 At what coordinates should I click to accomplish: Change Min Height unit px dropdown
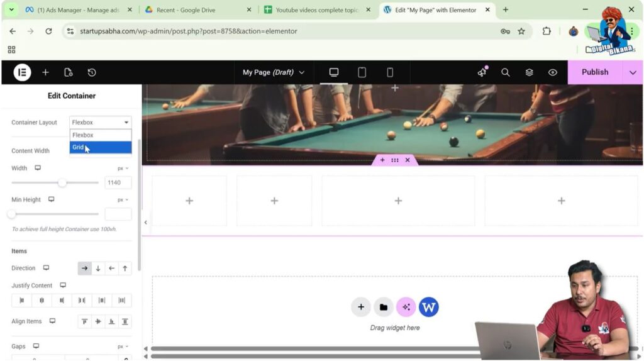[123, 199]
